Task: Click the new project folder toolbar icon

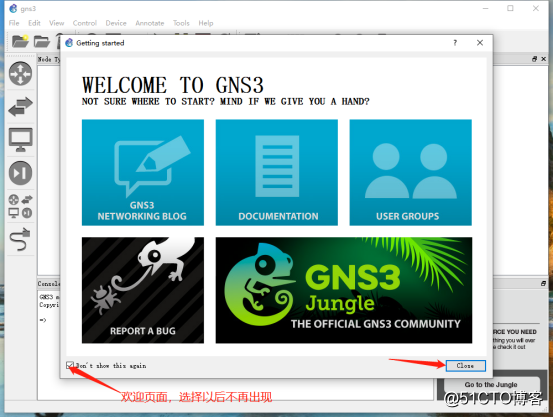Action: (20, 41)
